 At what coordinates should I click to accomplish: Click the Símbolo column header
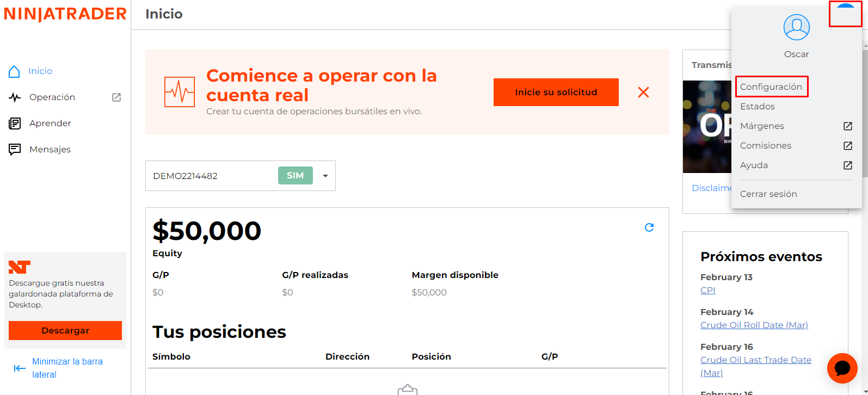pyautogui.click(x=171, y=357)
